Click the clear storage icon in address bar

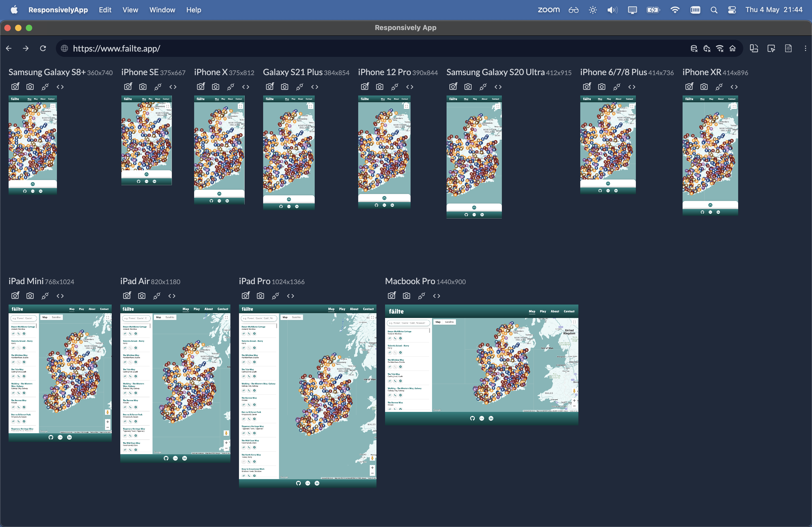pyautogui.click(x=694, y=48)
